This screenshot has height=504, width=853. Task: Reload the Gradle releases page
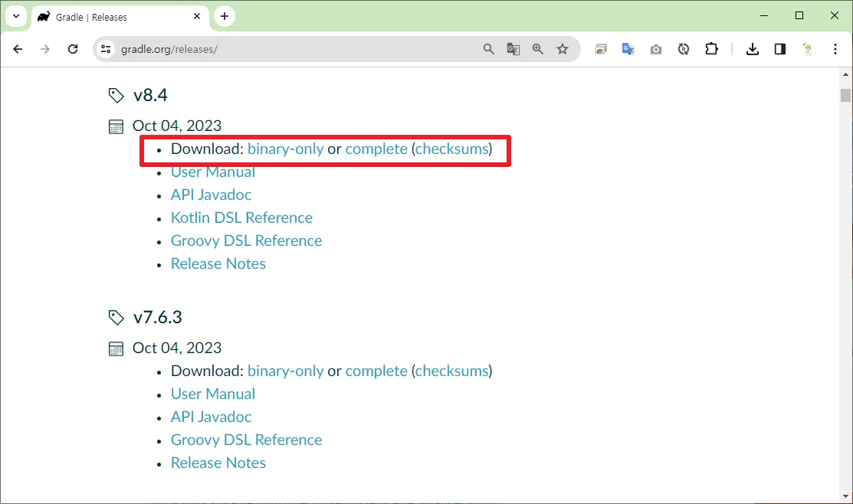[73, 49]
